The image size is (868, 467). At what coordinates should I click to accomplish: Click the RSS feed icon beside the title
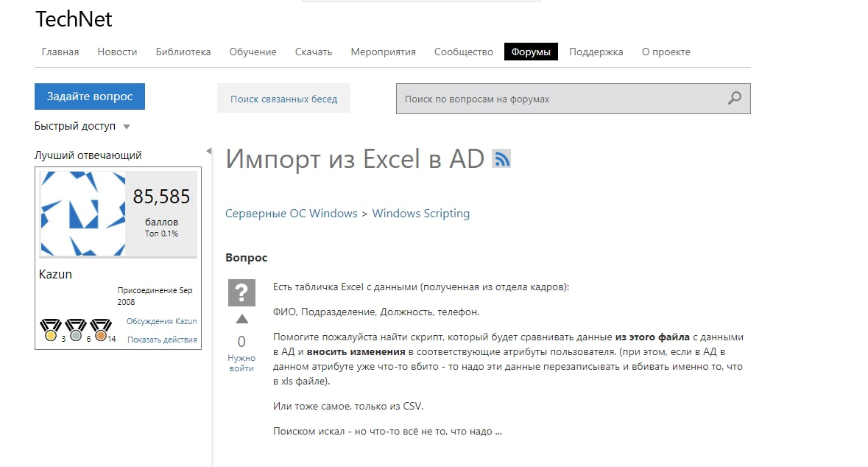click(501, 158)
